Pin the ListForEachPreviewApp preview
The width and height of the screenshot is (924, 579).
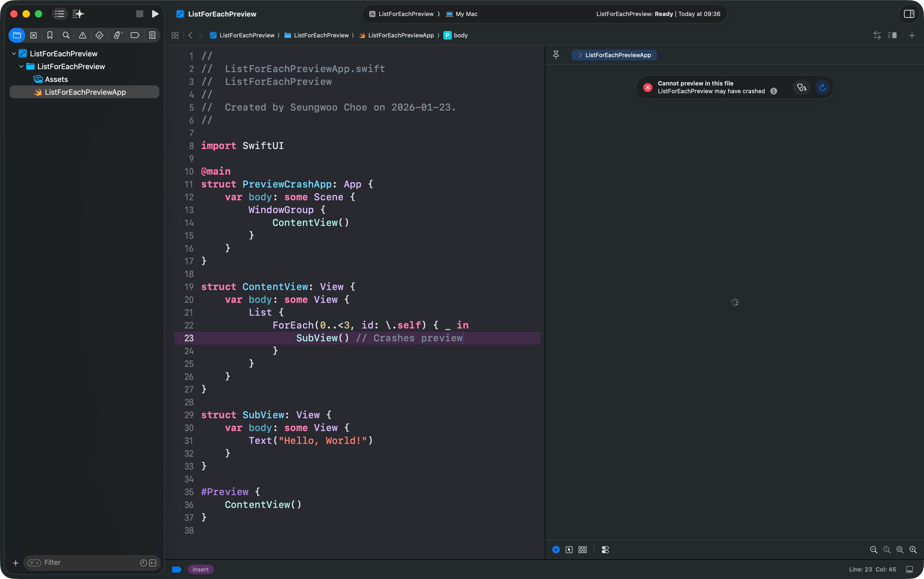point(556,55)
